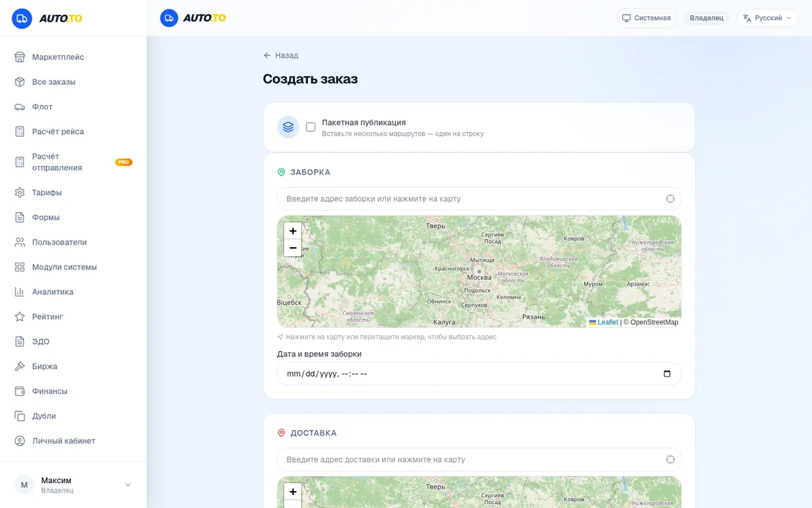Zoom in on the pickup map

[x=293, y=231]
